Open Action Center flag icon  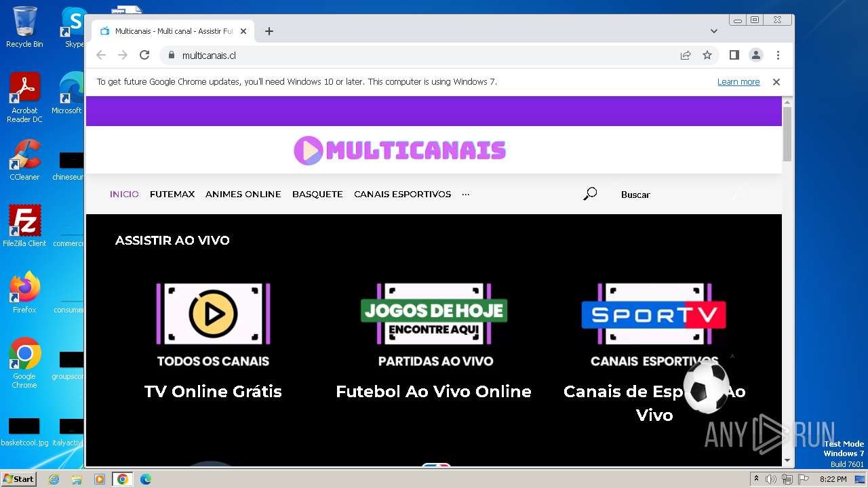(x=804, y=479)
